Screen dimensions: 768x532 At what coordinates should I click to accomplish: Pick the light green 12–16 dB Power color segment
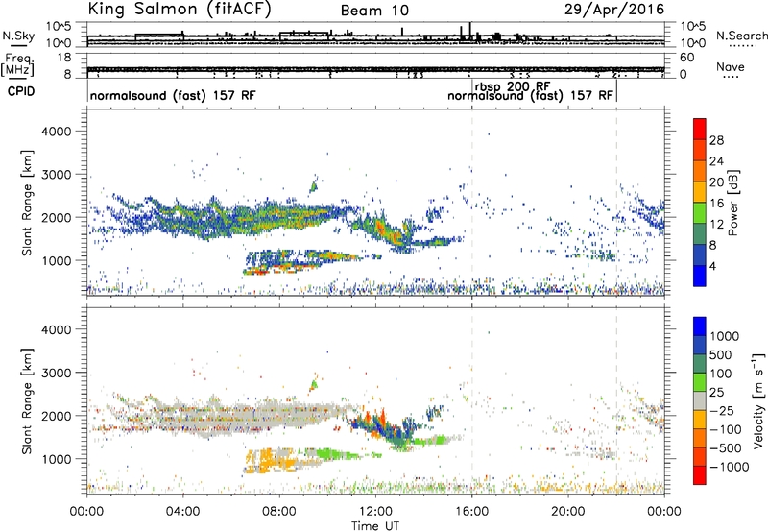[700, 213]
